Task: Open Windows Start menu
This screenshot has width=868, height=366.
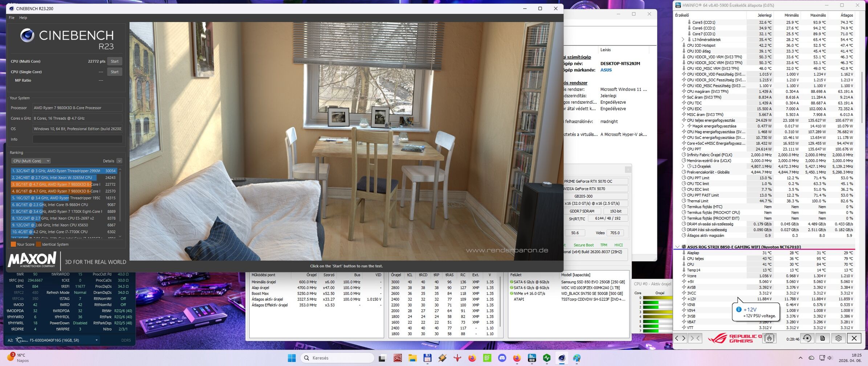Action: [x=292, y=358]
